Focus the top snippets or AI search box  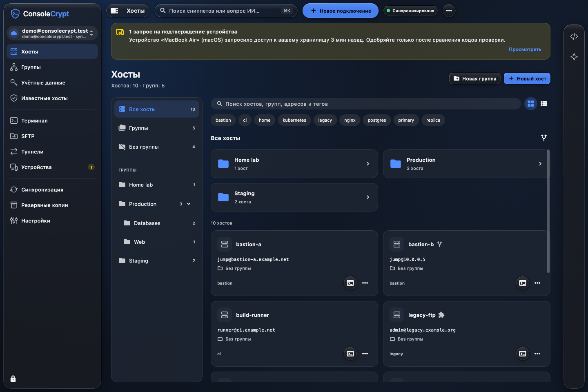(226, 11)
